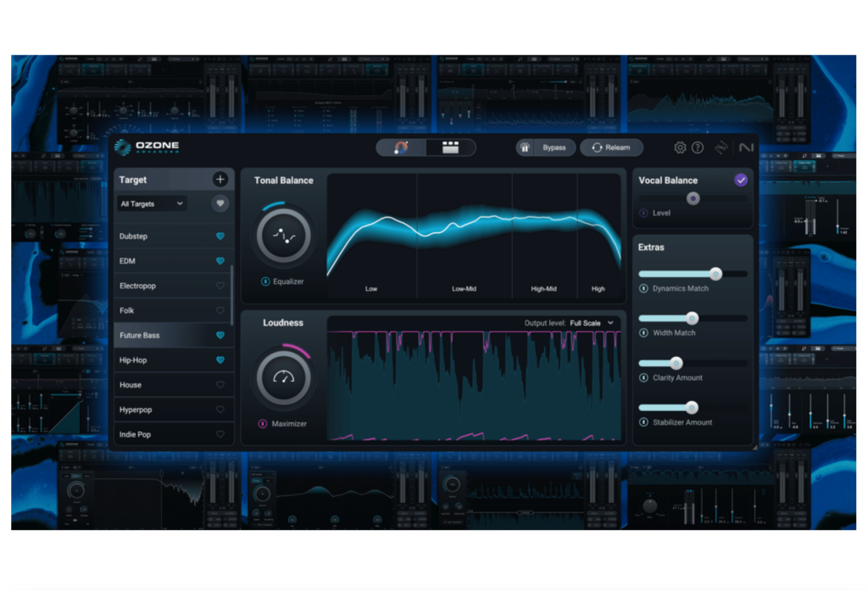Screen dimensions: 868x591
Task: Click the Native Instruments logo icon
Action: tap(746, 148)
